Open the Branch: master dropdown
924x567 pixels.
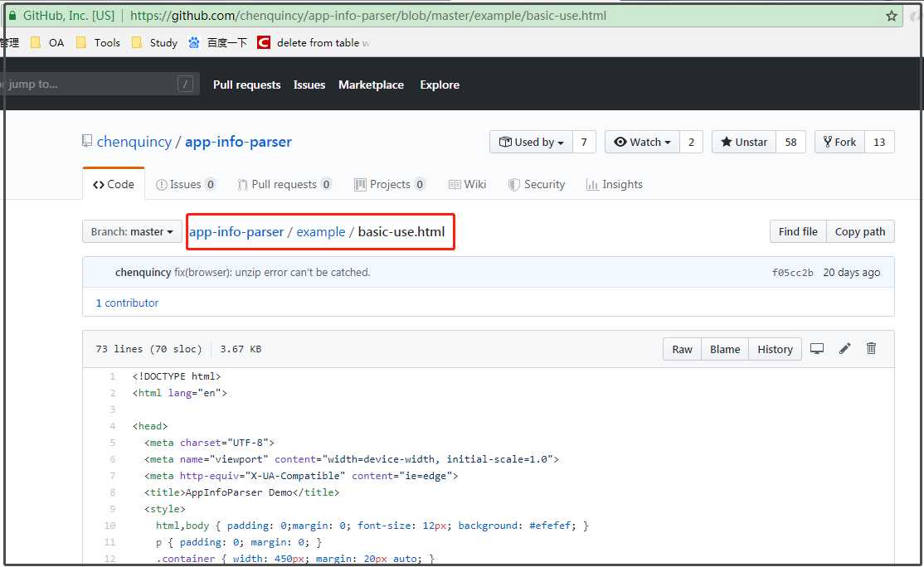pos(132,232)
